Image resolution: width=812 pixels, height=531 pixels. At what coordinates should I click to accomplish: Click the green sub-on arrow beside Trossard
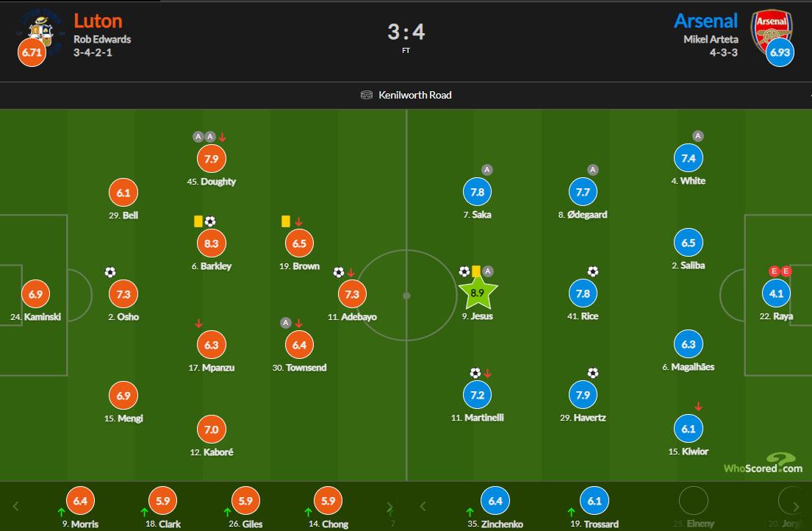572,512
